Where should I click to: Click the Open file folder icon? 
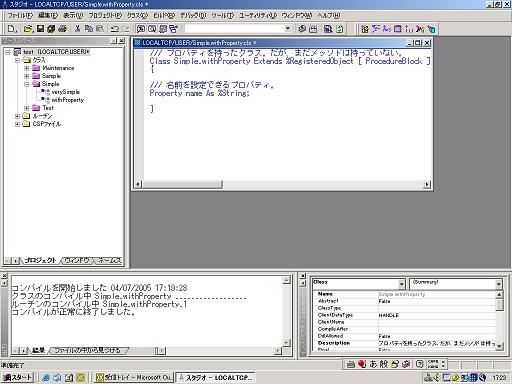[x=28, y=29]
